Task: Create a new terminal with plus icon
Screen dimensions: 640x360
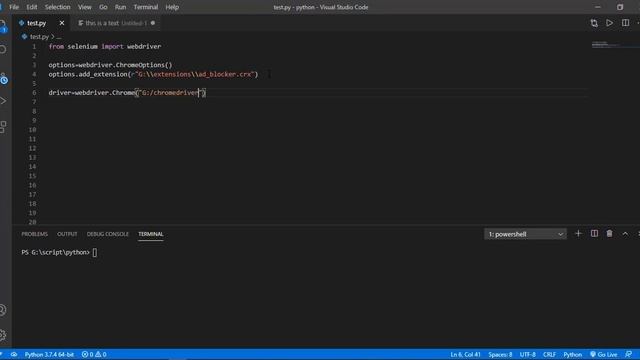Action: point(578,234)
